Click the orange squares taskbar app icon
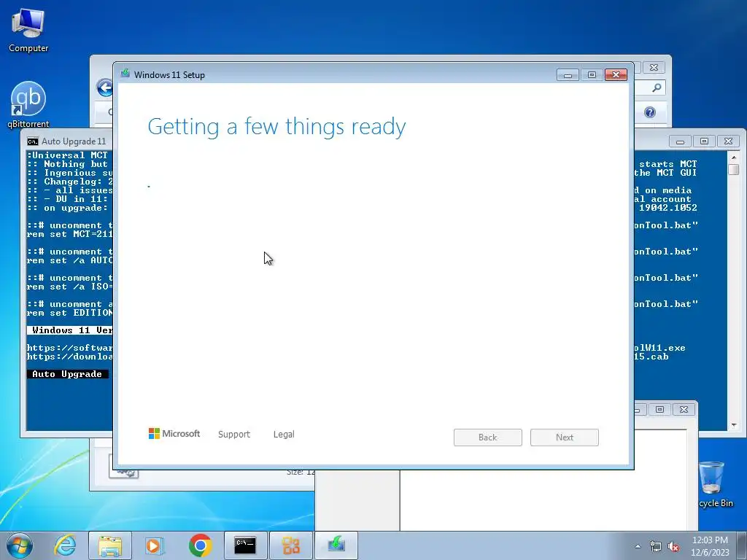This screenshot has height=560, width=747. click(290, 545)
